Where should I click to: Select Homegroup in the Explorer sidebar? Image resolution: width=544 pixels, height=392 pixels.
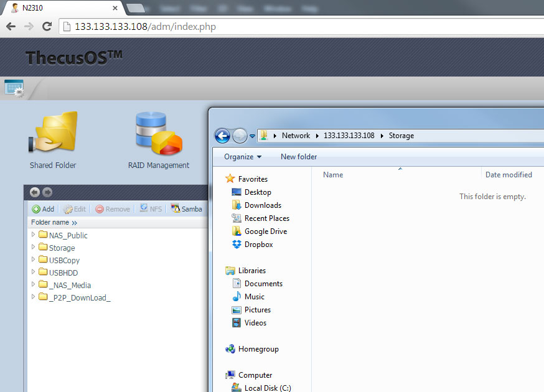coord(252,349)
